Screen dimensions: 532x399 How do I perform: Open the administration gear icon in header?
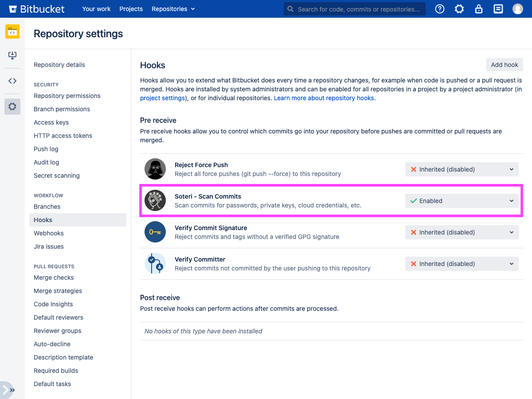[459, 9]
